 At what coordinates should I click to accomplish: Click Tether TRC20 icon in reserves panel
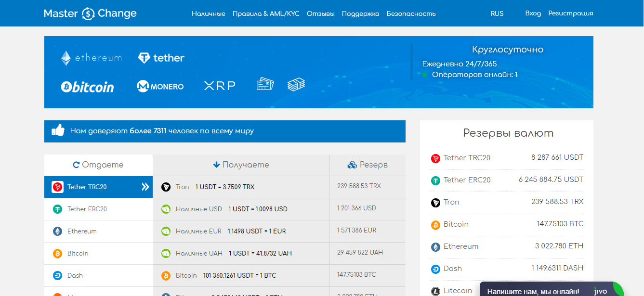435,158
